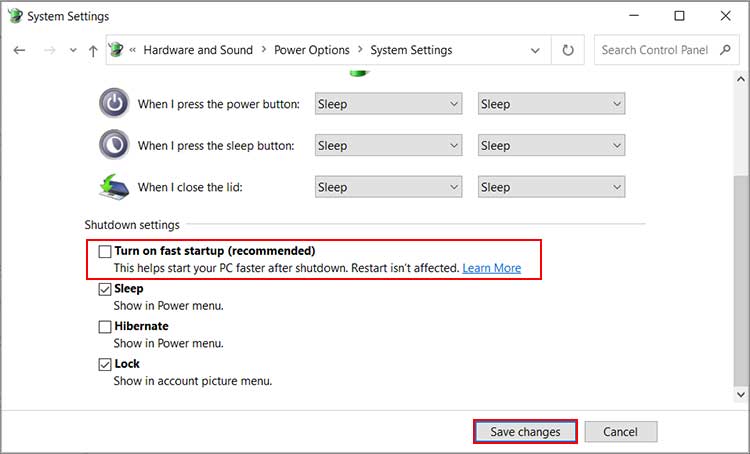Open first power button action dropdown

[388, 104]
